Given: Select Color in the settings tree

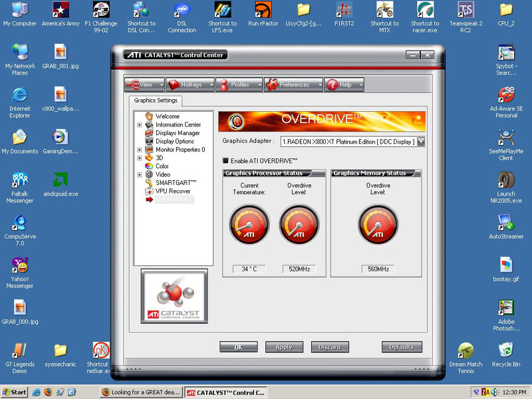Looking at the screenshot, I should [x=162, y=166].
